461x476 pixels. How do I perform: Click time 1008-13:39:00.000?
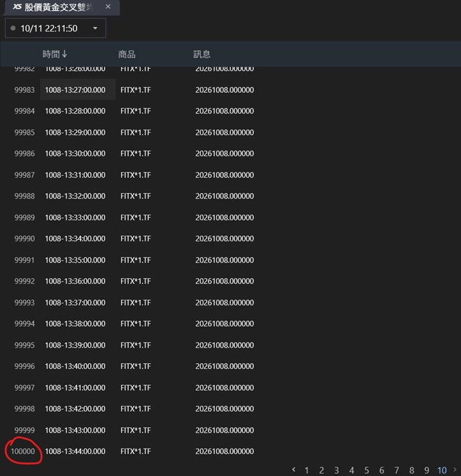coord(75,345)
